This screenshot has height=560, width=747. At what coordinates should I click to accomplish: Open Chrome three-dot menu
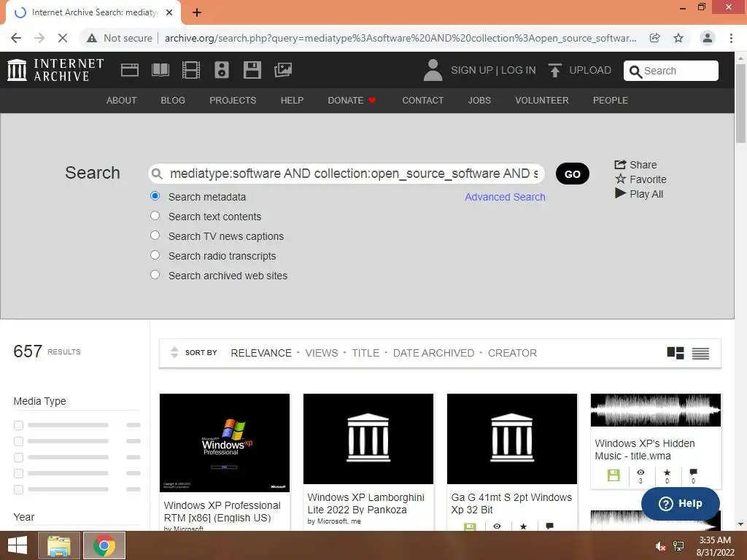[x=731, y=38]
